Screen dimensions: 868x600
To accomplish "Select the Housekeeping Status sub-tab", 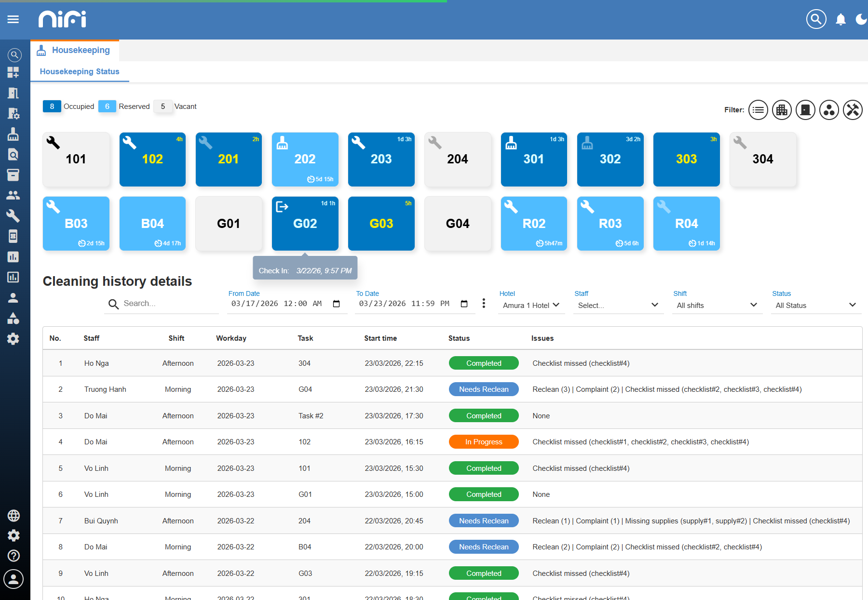I will point(80,71).
